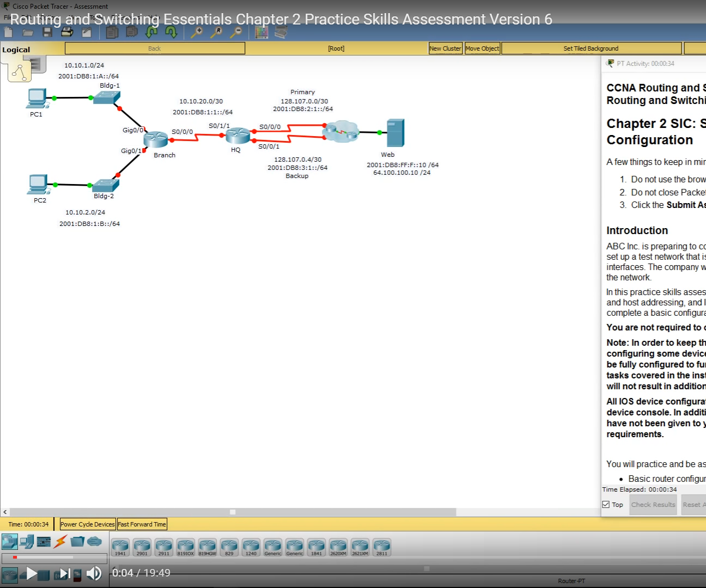
Task: Open an existing Packet Tracer file
Action: click(28, 32)
